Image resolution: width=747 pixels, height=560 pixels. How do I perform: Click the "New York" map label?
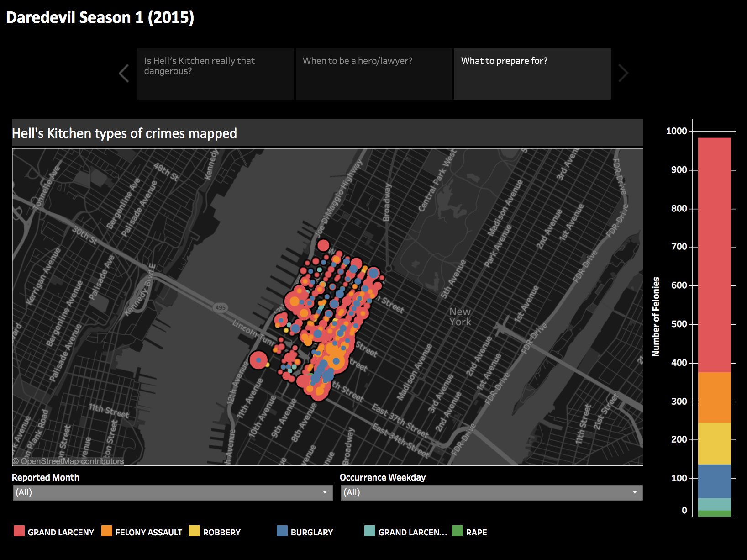[x=460, y=317]
